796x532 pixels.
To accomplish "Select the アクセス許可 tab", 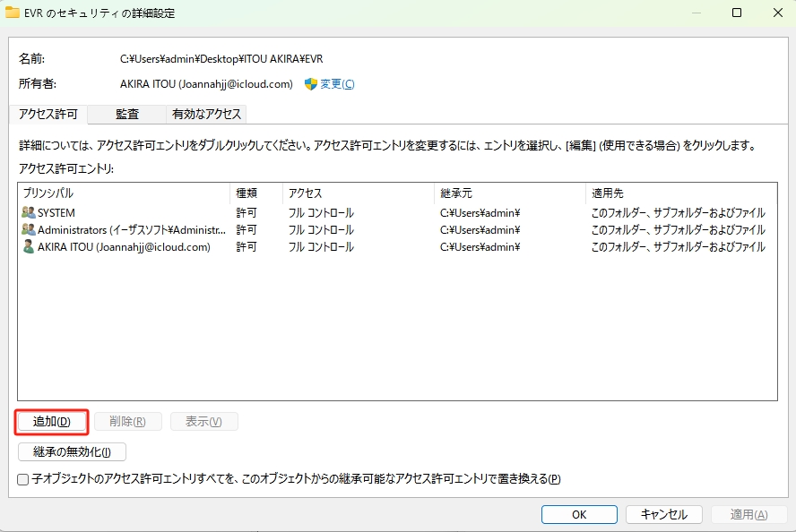I will coord(48,114).
